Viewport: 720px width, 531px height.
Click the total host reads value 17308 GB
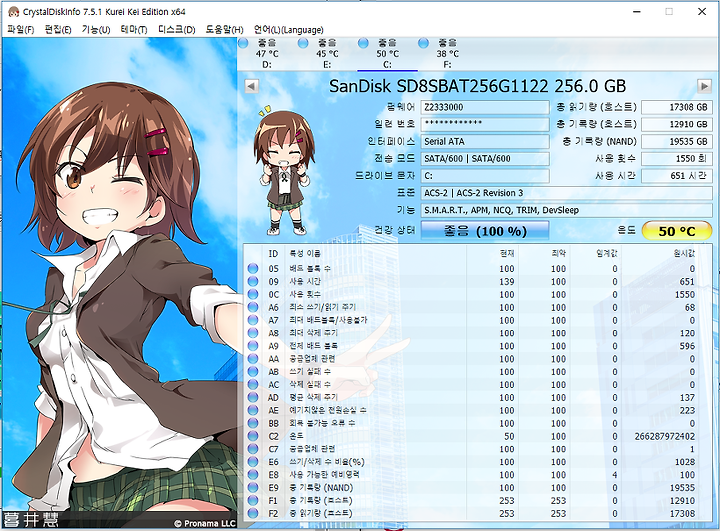(676, 107)
